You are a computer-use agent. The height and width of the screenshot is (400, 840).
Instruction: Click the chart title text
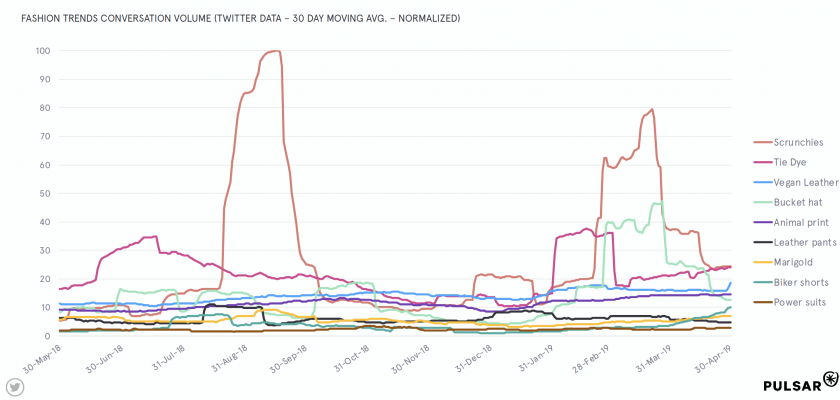point(241,19)
